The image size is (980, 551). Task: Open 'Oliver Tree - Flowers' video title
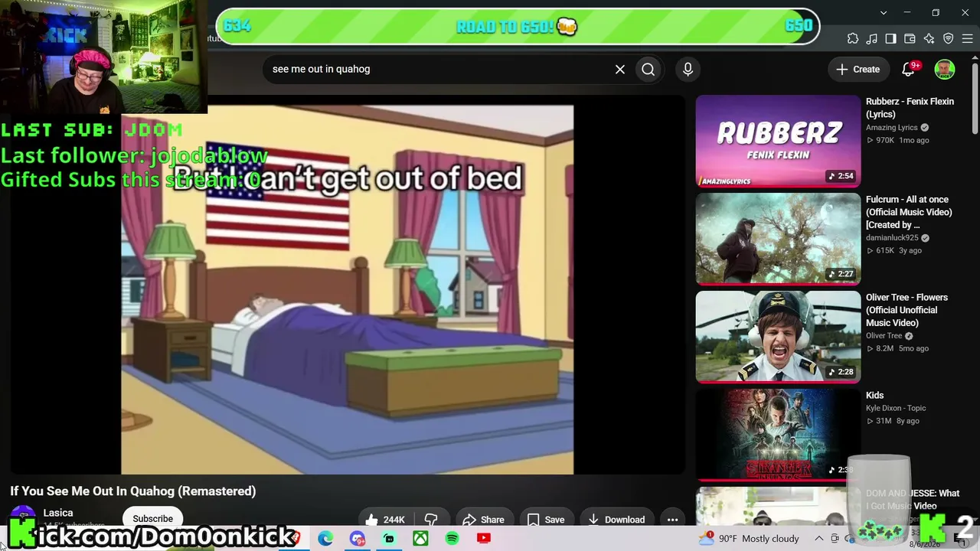click(x=906, y=310)
